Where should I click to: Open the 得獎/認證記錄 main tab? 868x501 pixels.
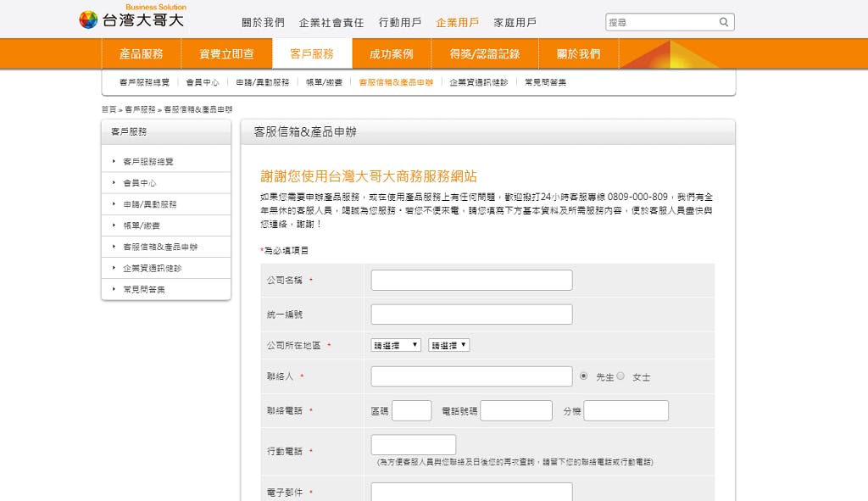(x=485, y=53)
